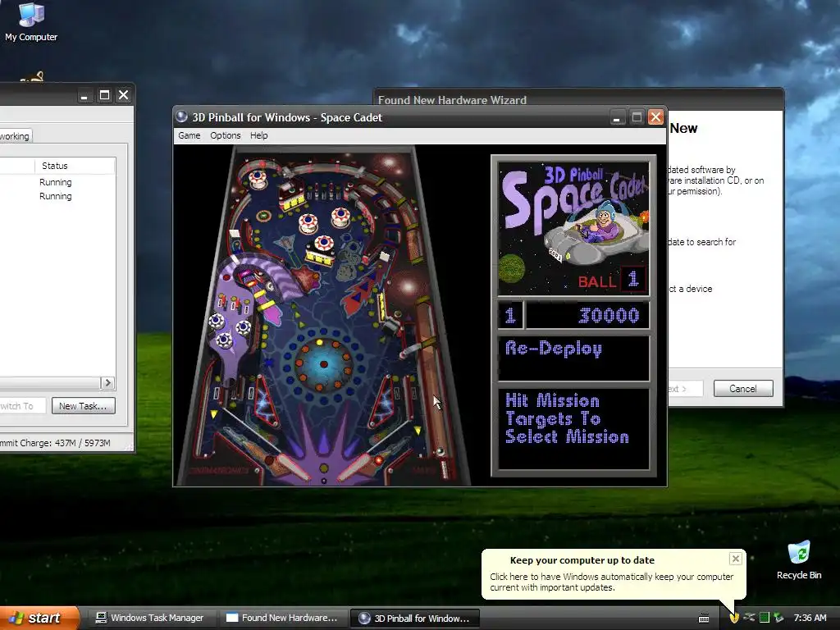The image size is (840, 630).
Task: Click the BALL 1 counter
Action: pos(612,281)
